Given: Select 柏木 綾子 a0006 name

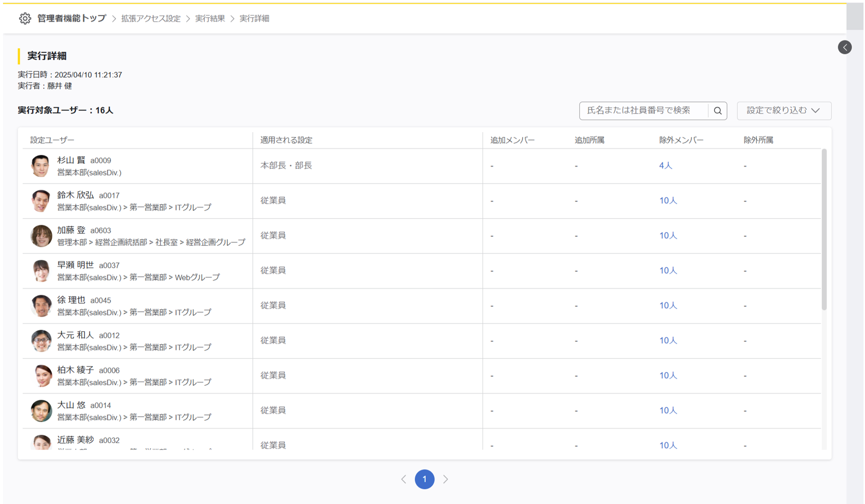Looking at the screenshot, I should [x=88, y=370].
